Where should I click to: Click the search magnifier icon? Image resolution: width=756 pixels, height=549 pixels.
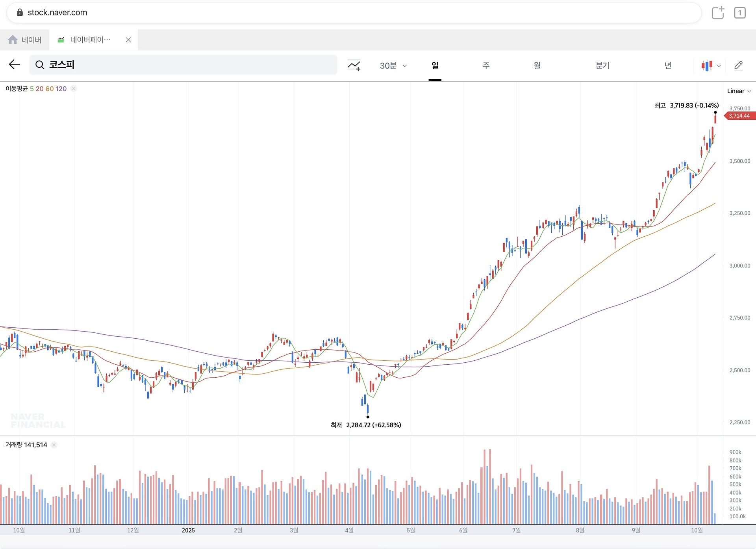point(40,65)
